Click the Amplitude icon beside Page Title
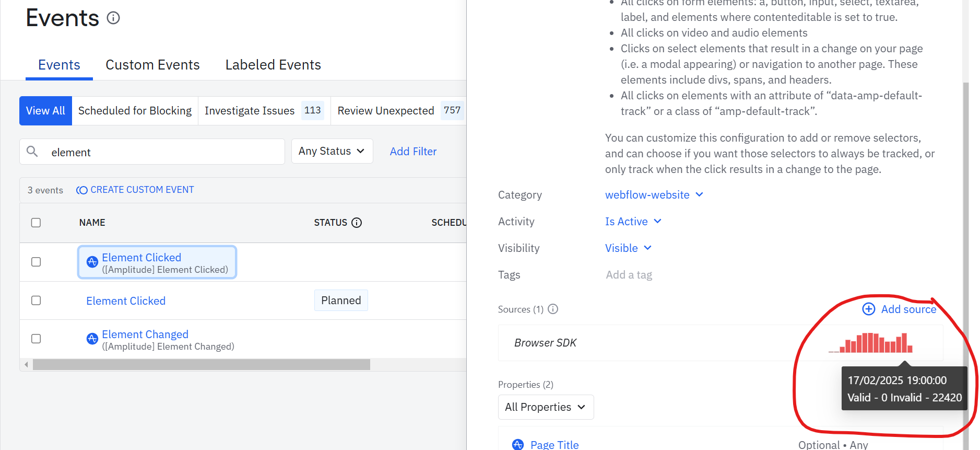980x450 pixels. [x=518, y=444]
